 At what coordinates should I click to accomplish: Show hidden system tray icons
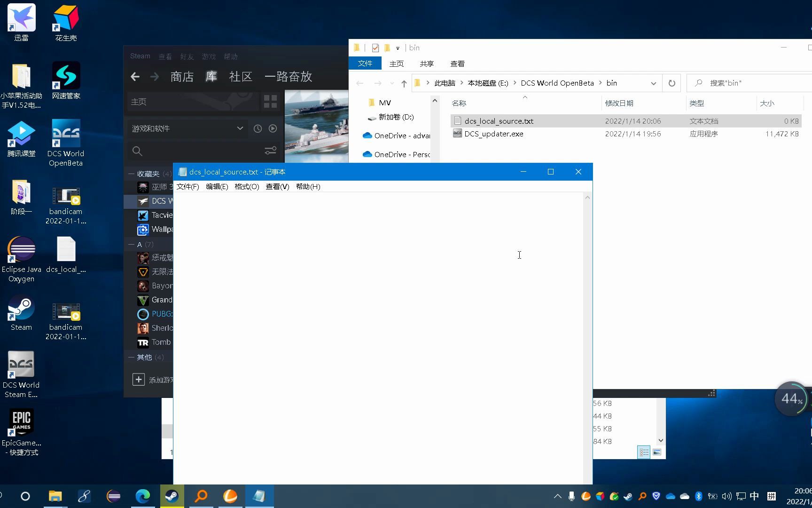(x=558, y=496)
